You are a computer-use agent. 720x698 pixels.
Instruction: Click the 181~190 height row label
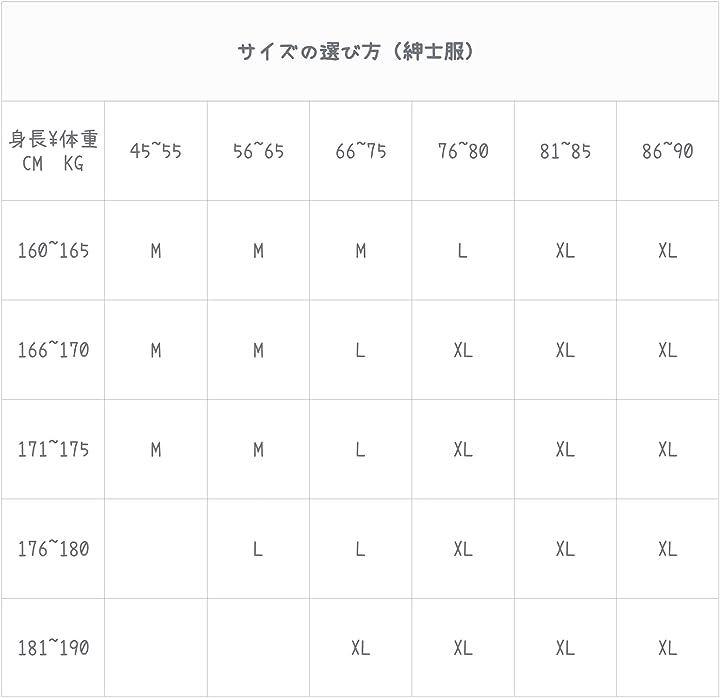[x=53, y=647]
